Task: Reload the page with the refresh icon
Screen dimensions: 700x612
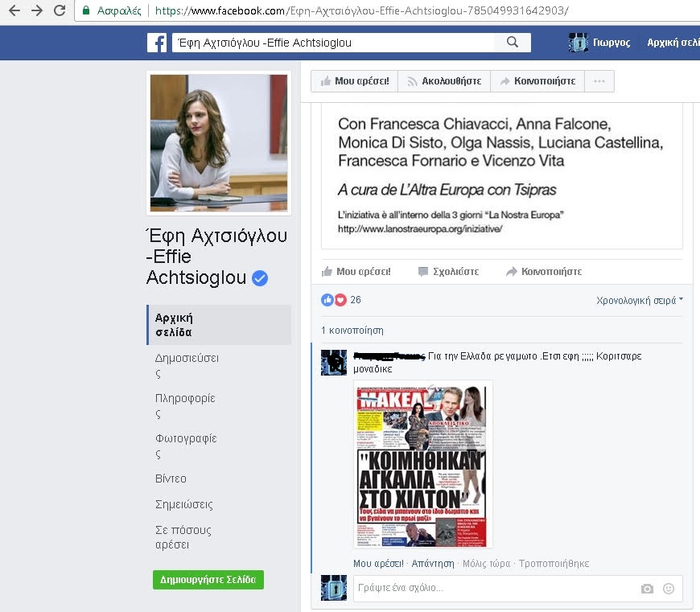Action: point(60,10)
